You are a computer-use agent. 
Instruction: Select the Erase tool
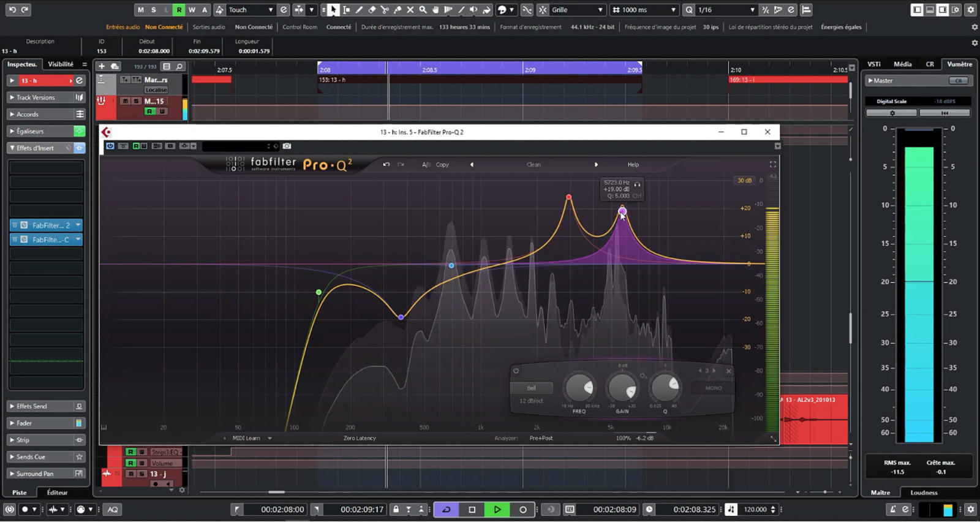coord(372,10)
